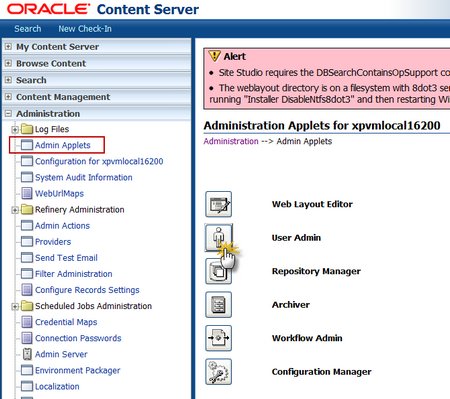Viewport: 450px width, 399px height.
Task: Click the Alert warning triangle icon
Action: pyautogui.click(x=214, y=56)
